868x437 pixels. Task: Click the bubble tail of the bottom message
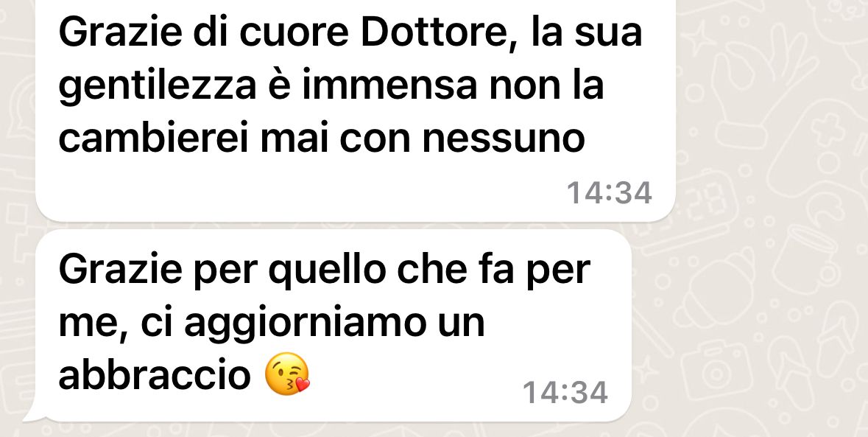tap(35, 414)
